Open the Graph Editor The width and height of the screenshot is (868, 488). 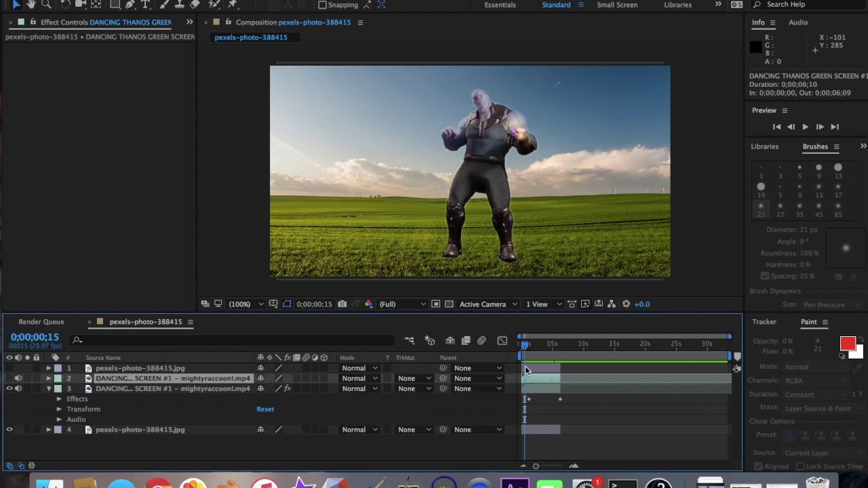click(502, 340)
